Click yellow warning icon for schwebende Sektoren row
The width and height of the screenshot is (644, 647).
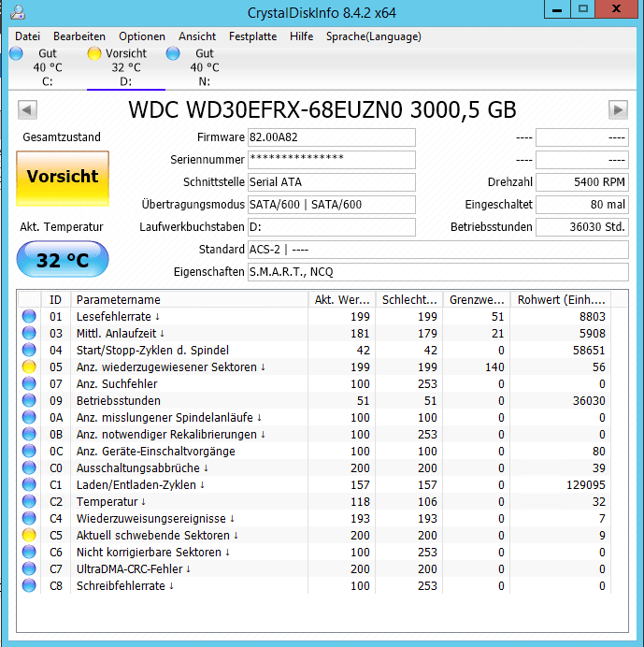[x=29, y=535]
